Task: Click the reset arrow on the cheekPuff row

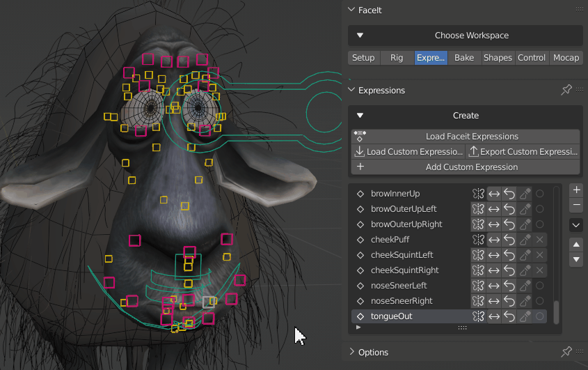Action: click(509, 240)
